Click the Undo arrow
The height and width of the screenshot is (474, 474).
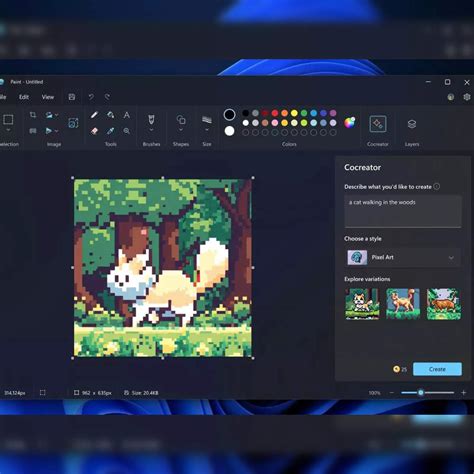pos(91,97)
